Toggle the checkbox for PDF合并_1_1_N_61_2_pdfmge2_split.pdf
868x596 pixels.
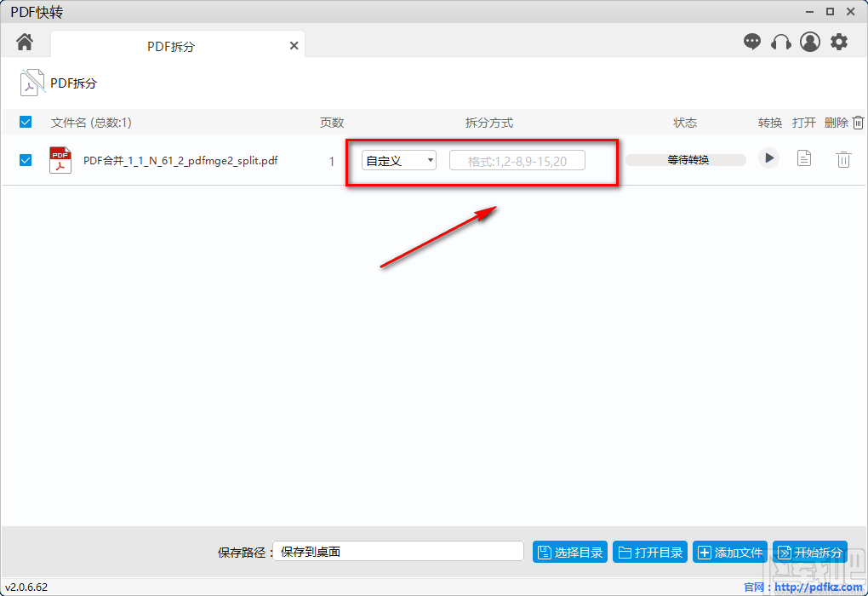pyautogui.click(x=25, y=159)
